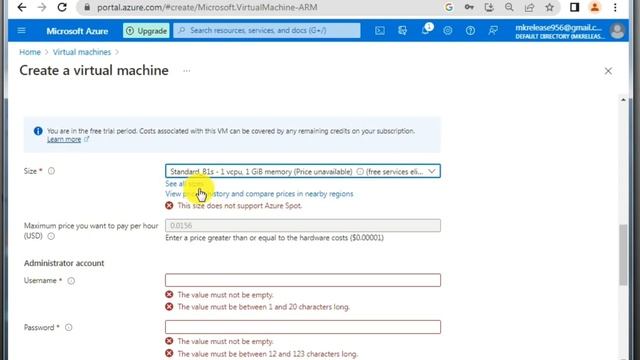640x360 pixels.
Task: Open the Chrome three-dot menu
Action: [x=615, y=7]
